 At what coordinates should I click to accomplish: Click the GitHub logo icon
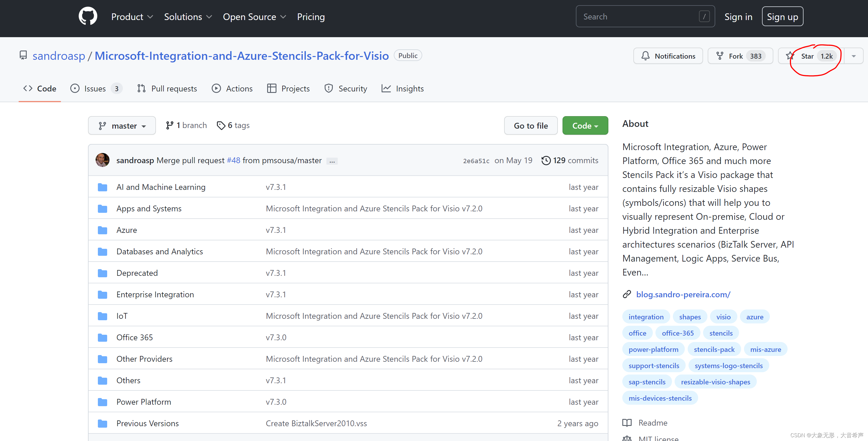(88, 16)
